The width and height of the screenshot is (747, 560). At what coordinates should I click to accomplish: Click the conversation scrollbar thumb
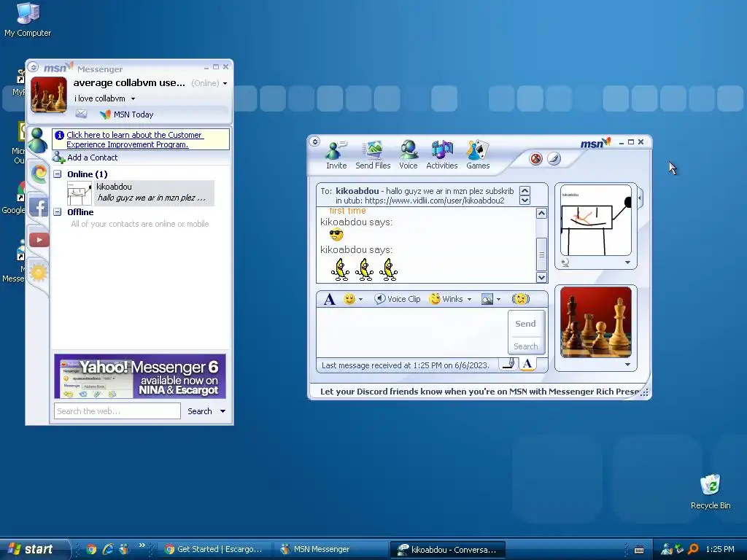point(541,254)
